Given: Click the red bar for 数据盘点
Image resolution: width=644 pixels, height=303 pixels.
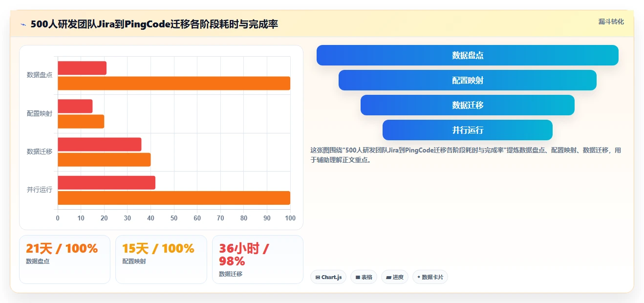Looking at the screenshot, I should tap(82, 68).
